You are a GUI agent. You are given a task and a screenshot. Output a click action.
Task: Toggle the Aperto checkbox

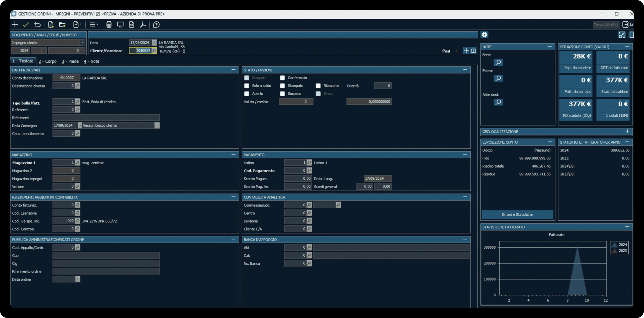point(247,94)
